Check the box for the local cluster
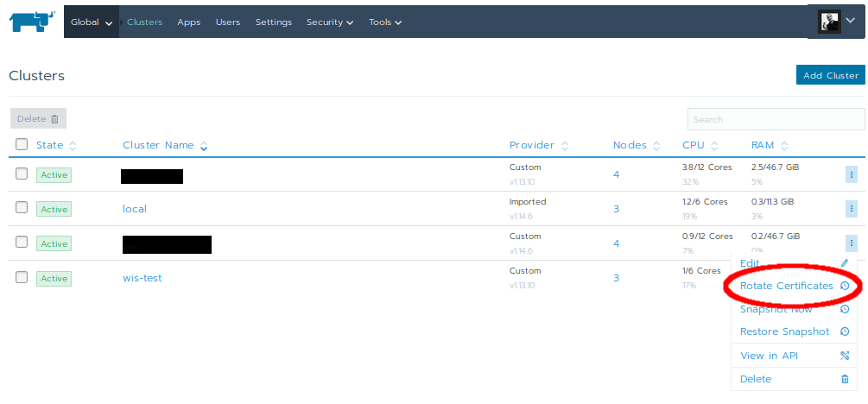Viewport: 868px width, 404px height. 22,208
